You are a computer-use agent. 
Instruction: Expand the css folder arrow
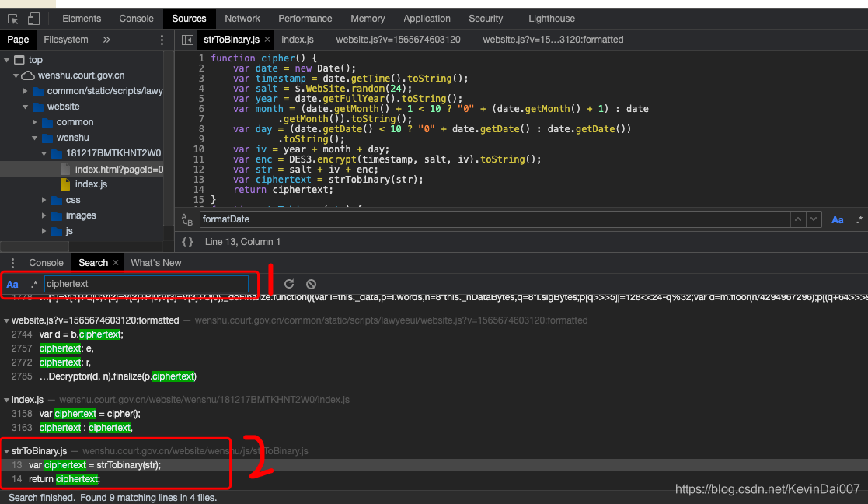[44, 200]
